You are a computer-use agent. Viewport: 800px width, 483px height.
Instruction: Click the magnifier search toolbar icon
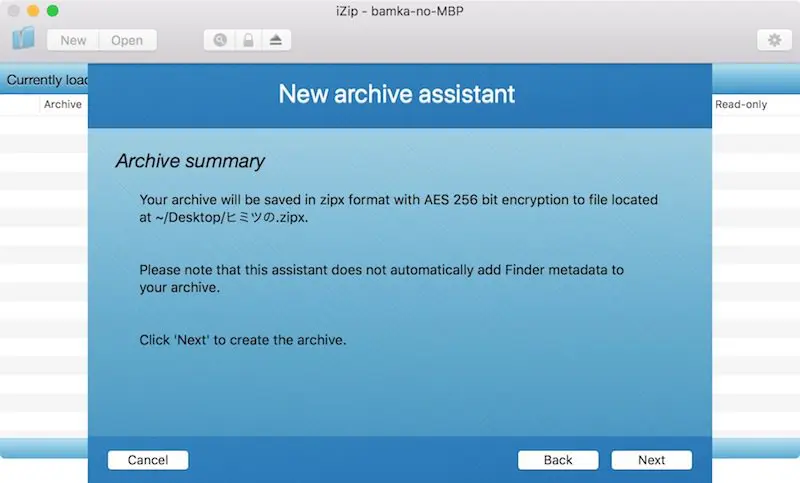[x=220, y=40]
